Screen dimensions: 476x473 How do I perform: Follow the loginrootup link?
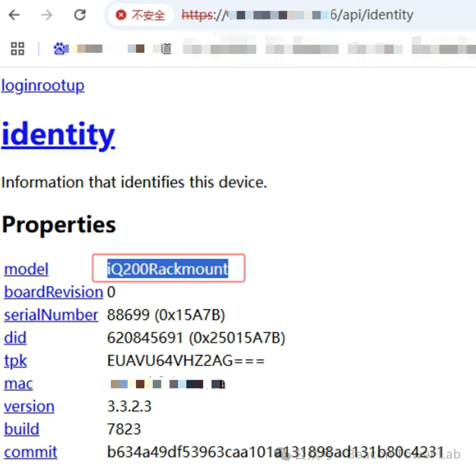click(43, 86)
